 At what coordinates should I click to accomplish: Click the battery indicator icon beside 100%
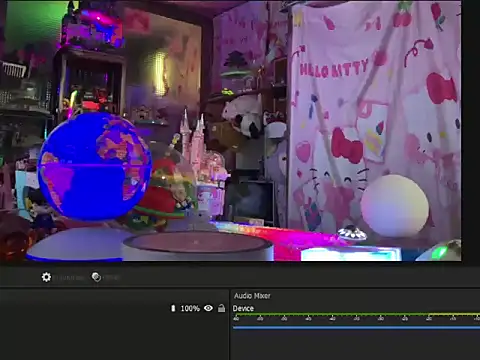[x=173, y=308]
